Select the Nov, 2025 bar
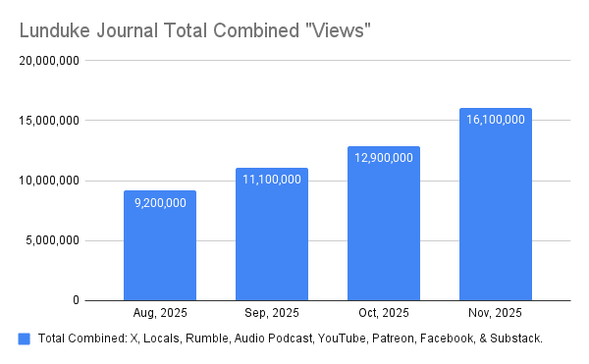The height and width of the screenshot is (364, 589). coord(496,204)
